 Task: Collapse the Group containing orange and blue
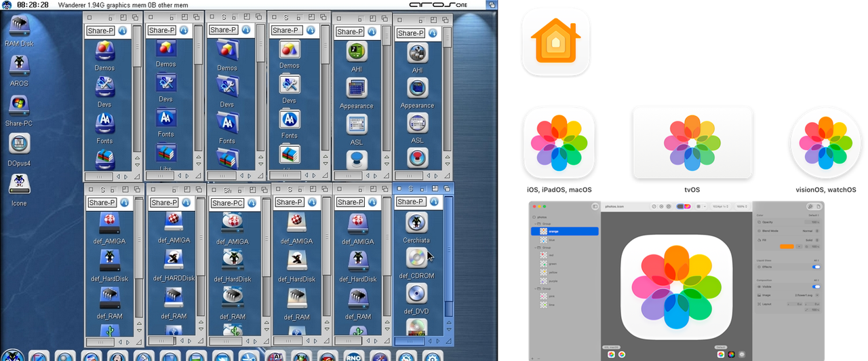(x=534, y=223)
